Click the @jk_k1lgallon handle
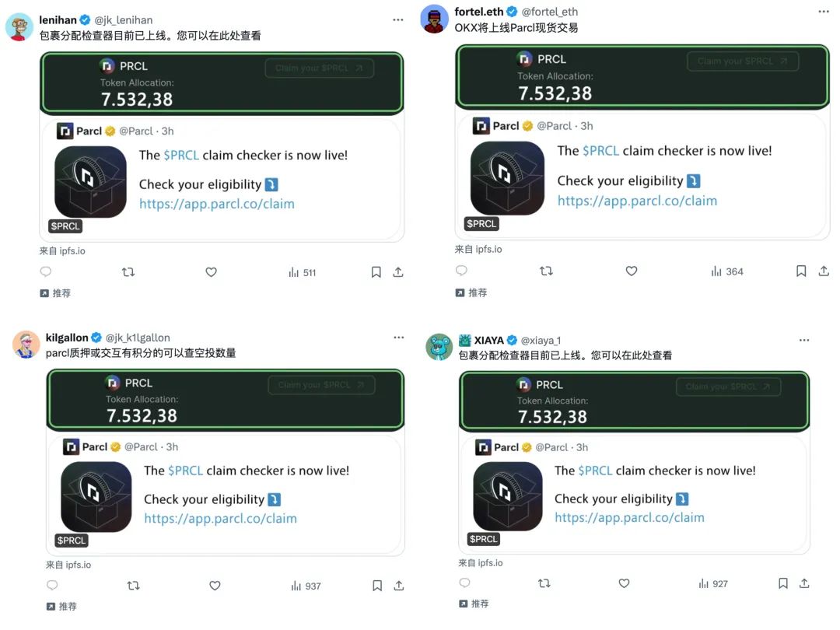Screen dimensions: 840x630 tap(138, 338)
